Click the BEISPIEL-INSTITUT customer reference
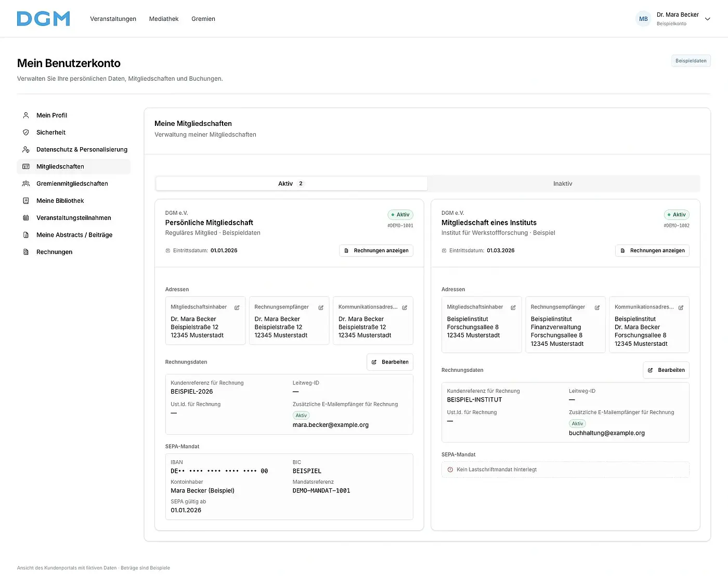 pyautogui.click(x=474, y=400)
